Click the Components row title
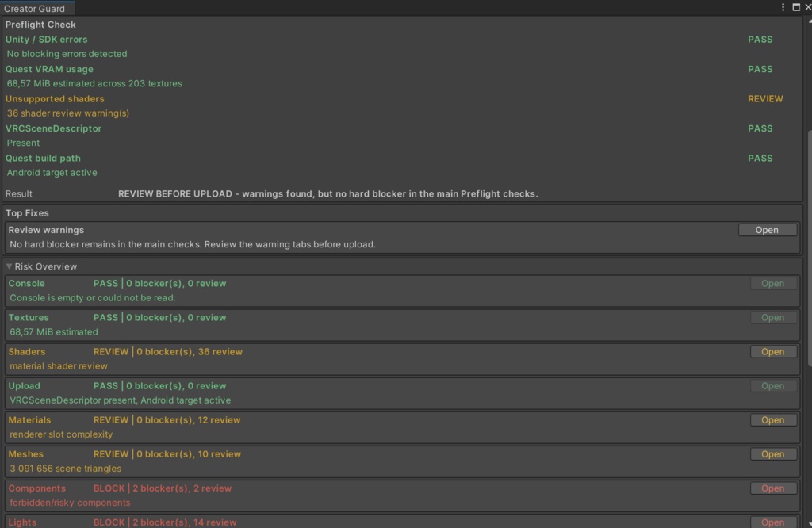The image size is (812, 528). click(36, 488)
